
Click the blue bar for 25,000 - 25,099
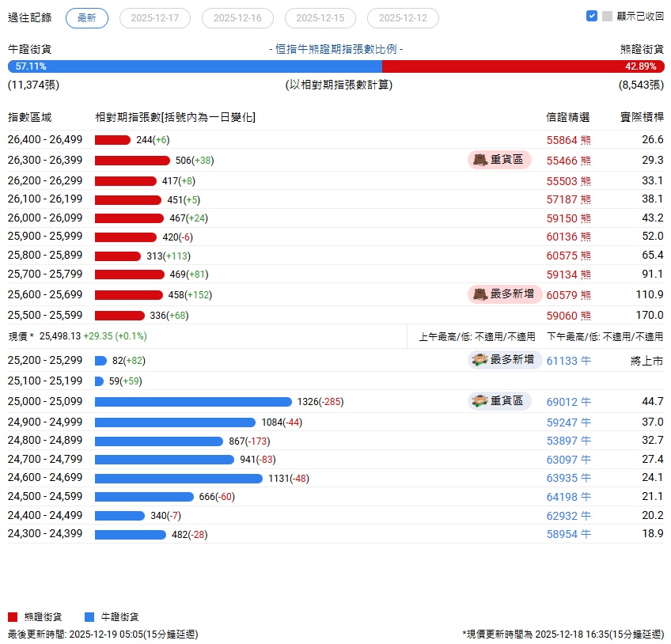(193, 402)
